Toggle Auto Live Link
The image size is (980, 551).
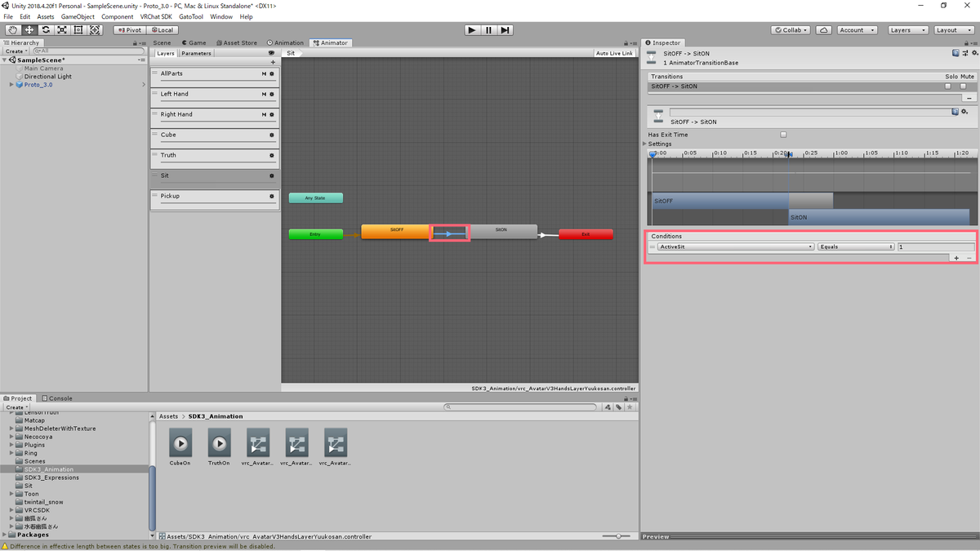click(x=615, y=53)
